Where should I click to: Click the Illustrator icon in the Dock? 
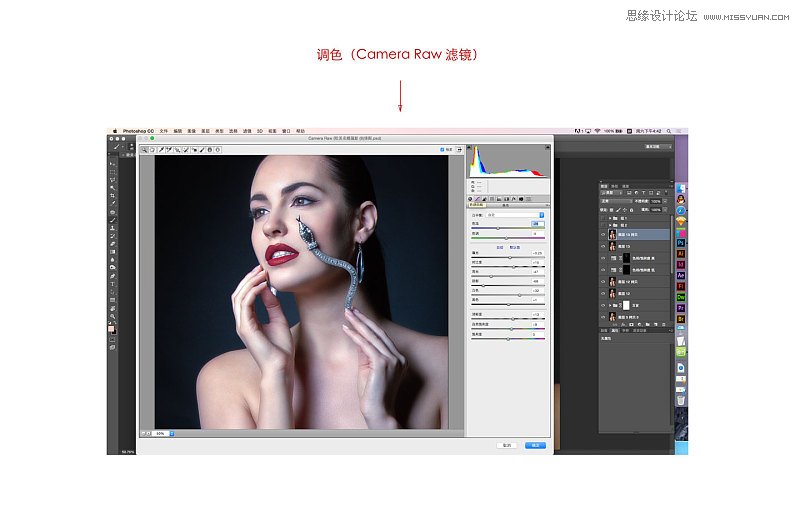[680, 255]
